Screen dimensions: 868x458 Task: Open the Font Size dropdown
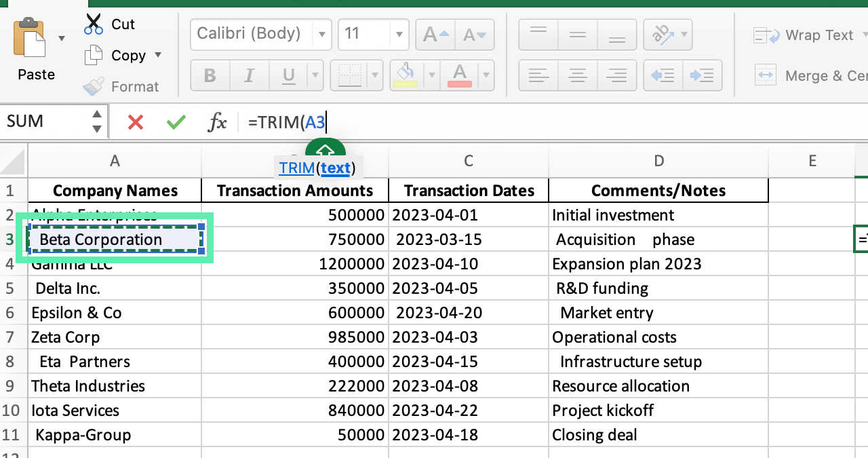[399, 34]
